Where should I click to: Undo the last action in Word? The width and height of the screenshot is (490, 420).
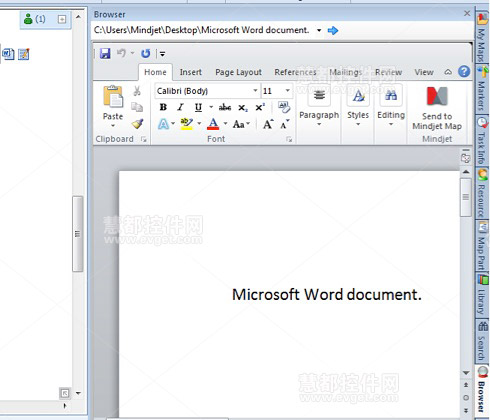pos(121,53)
